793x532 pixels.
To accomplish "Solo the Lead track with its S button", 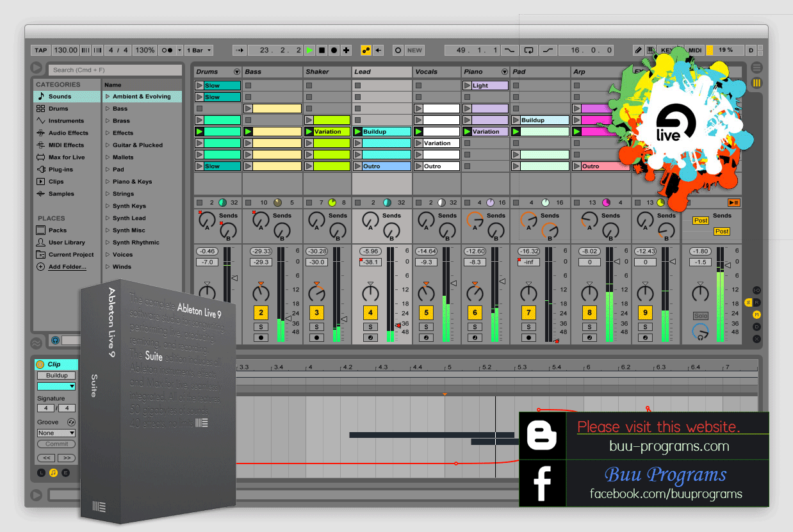I will [x=370, y=326].
